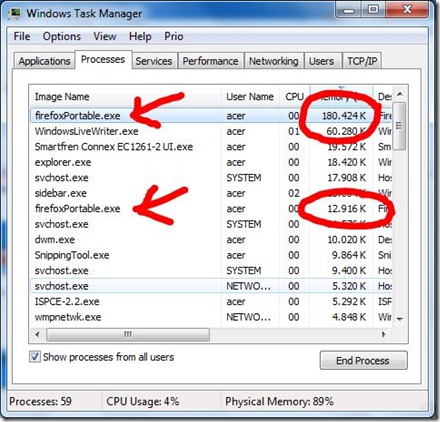Select the WindowsLiveWriter.exe process
440x422 pixels.
click(x=211, y=131)
